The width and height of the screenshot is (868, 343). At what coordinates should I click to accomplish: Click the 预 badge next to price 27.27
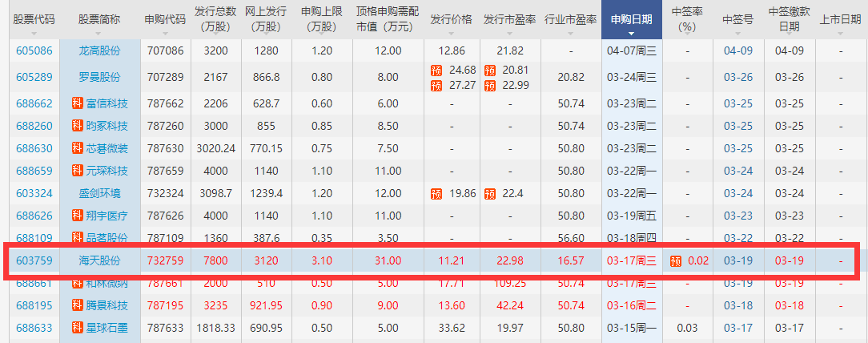click(436, 85)
